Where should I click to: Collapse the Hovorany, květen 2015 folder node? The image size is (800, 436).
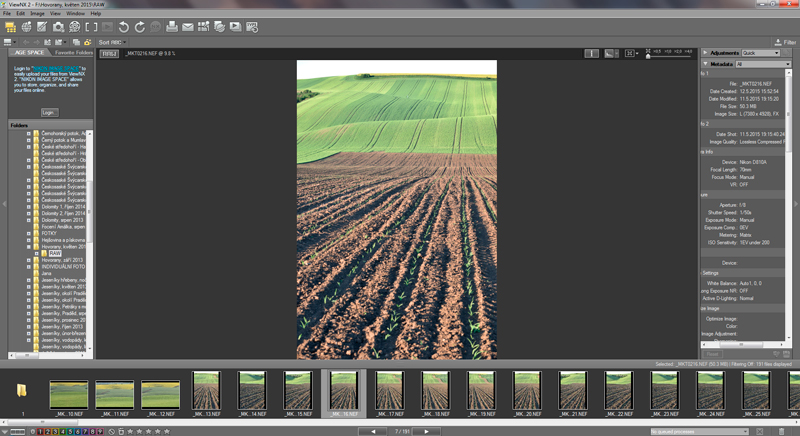[x=29, y=247]
